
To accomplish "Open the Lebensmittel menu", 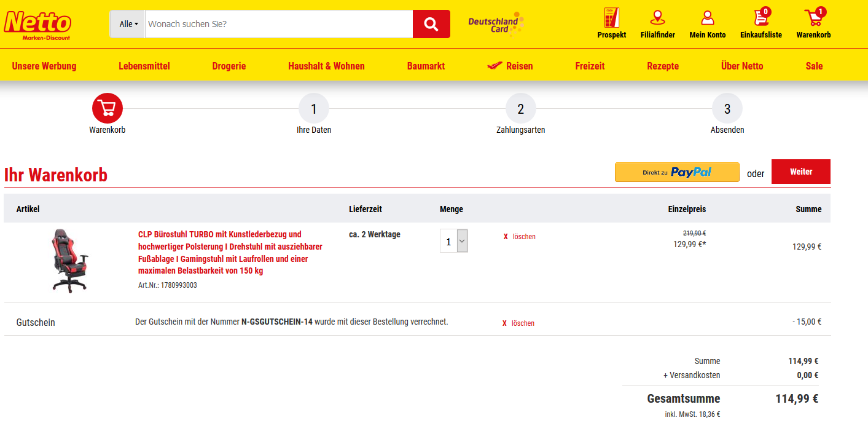I will (x=144, y=66).
